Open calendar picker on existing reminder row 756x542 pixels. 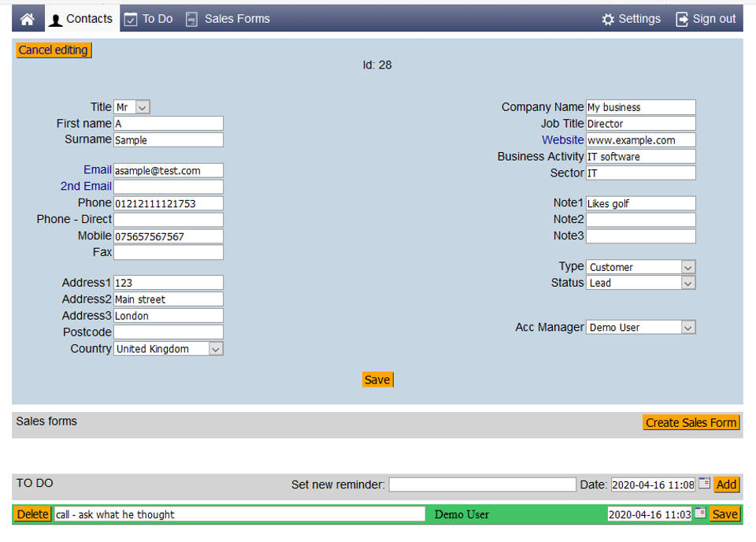click(x=700, y=514)
